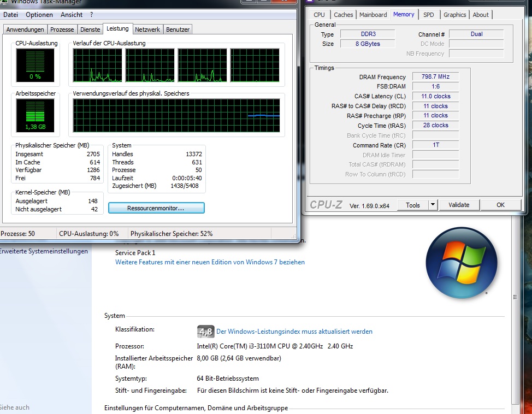Click the 64 Bit-Betriebssystem text
This screenshot has height=414, width=532.
[228, 378]
